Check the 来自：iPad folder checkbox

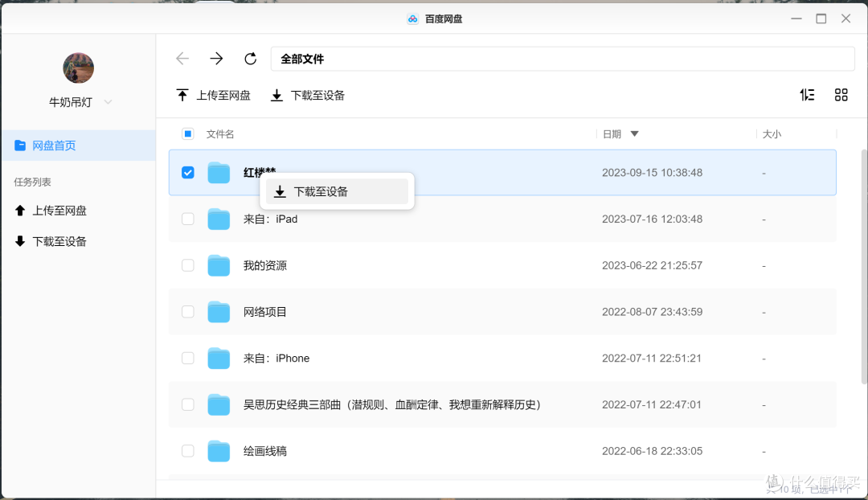(187, 219)
